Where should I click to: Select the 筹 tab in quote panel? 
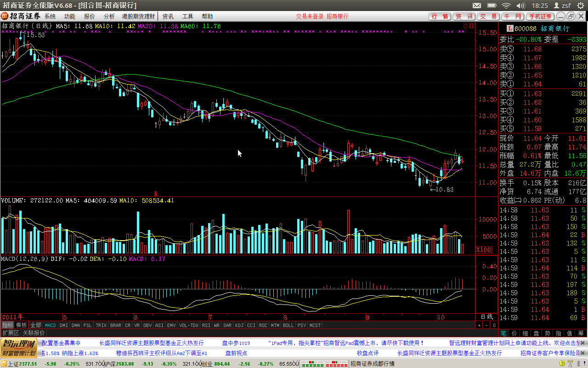581,333
